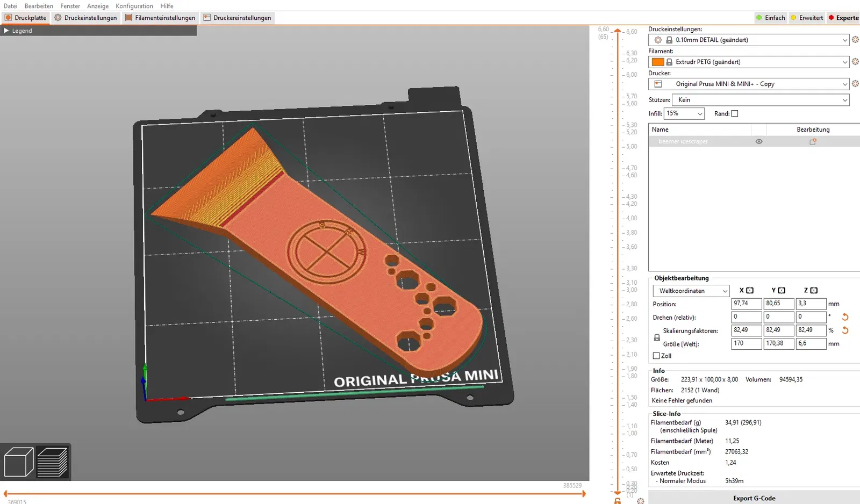Reset rotation with the orange arrow icon
The width and height of the screenshot is (860, 504).
coord(845,317)
